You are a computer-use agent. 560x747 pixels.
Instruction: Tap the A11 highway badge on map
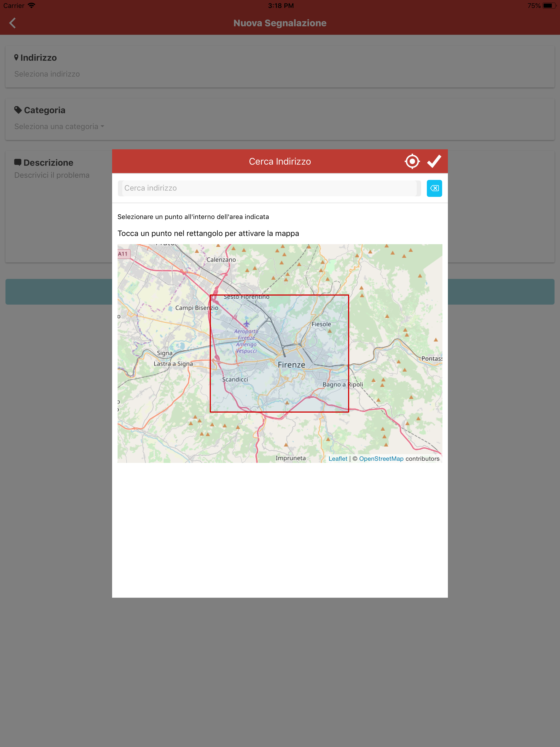pyautogui.click(x=123, y=254)
